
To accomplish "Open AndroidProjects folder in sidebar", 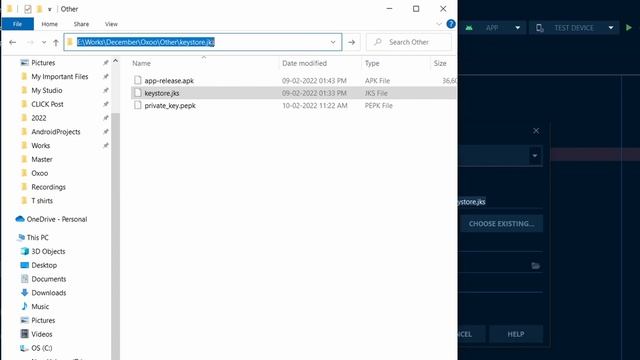I will pos(56,132).
